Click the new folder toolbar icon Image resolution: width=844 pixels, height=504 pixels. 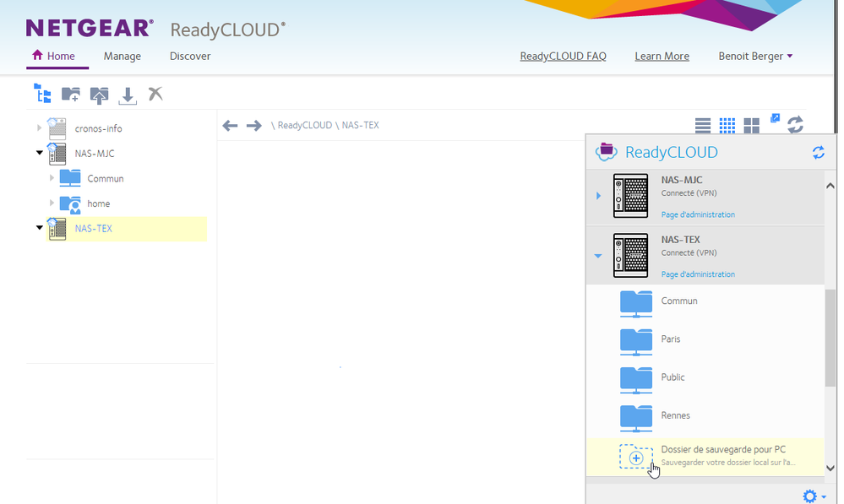[x=71, y=95]
